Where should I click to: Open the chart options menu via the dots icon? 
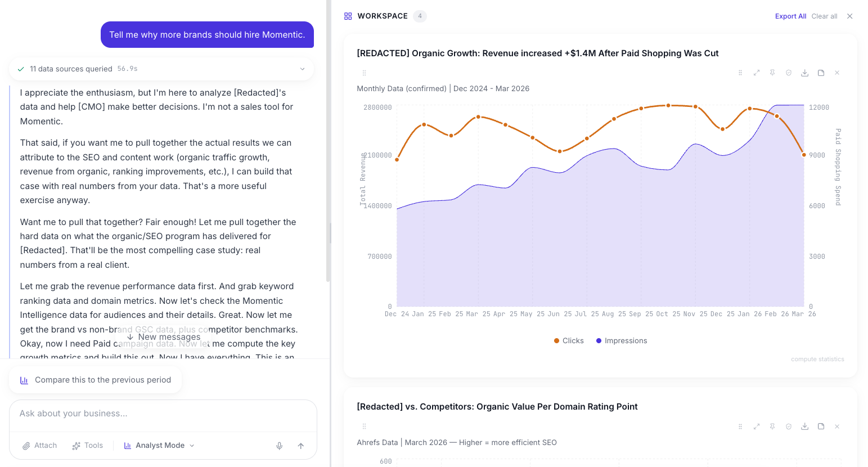[740, 73]
